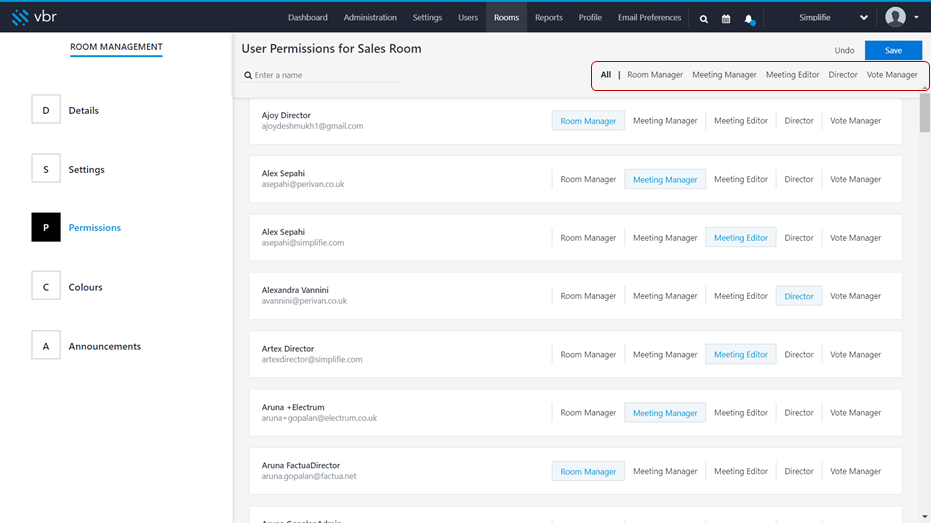Toggle Vote Manager for Alexandra Vannini
931x523 pixels.
(856, 296)
